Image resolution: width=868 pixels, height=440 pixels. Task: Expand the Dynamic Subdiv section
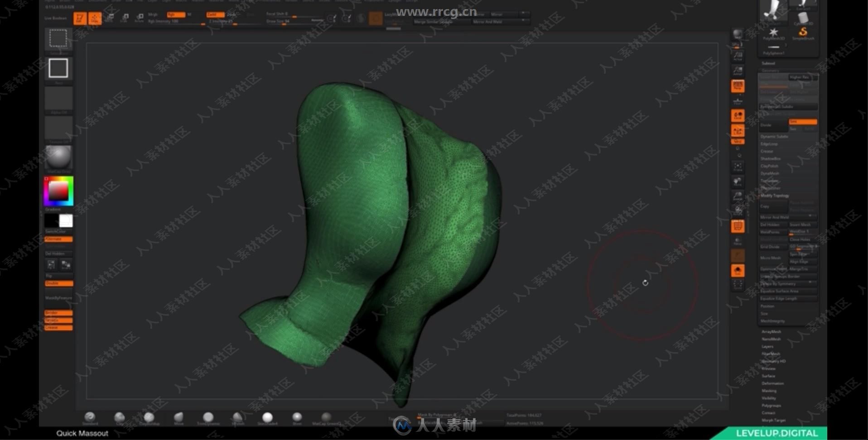(x=774, y=136)
